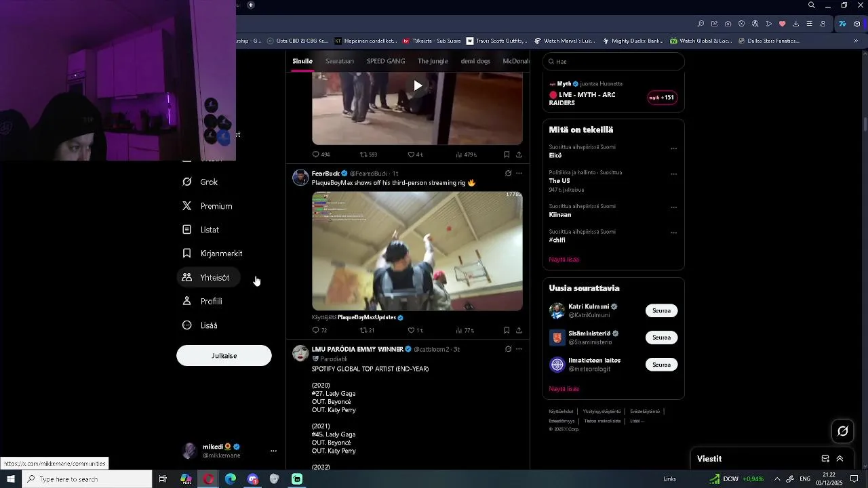
Task: Click the Hae search field
Action: (614, 61)
